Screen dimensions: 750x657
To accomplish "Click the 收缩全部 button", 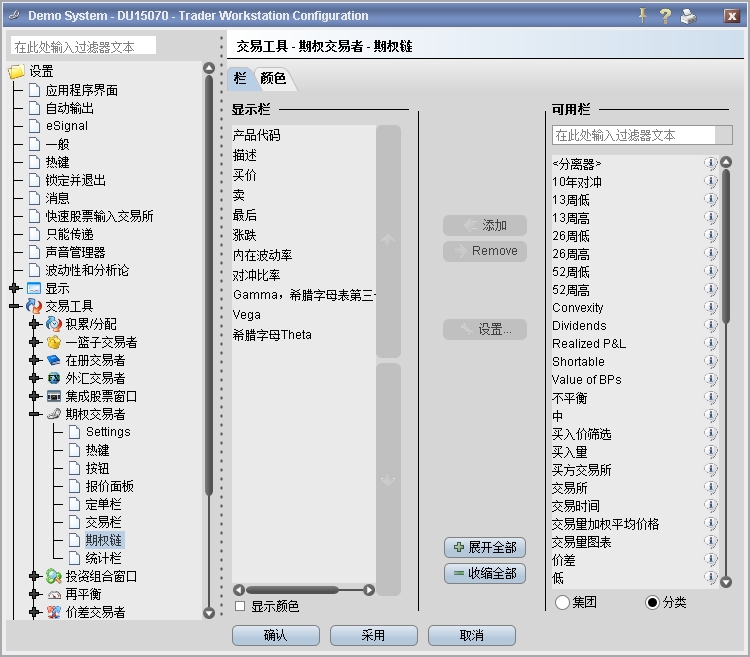I will [485, 573].
